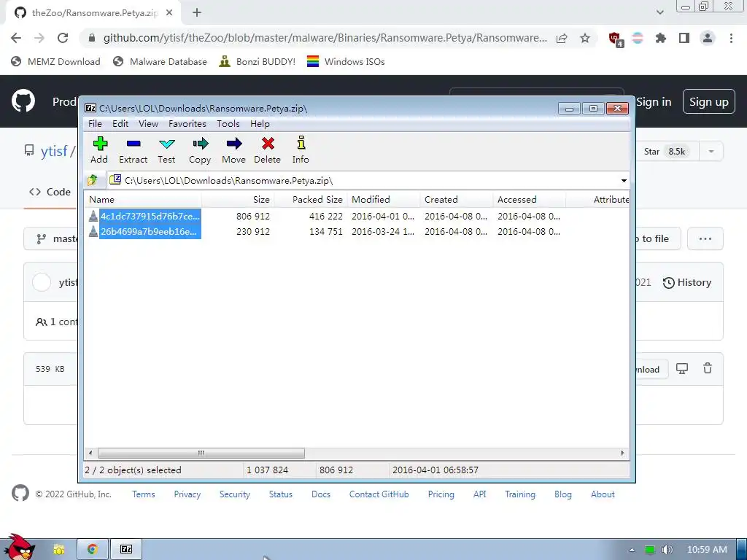Screen dimensions: 747x560
Task: Sort by the Name column header
Action: [142, 200]
